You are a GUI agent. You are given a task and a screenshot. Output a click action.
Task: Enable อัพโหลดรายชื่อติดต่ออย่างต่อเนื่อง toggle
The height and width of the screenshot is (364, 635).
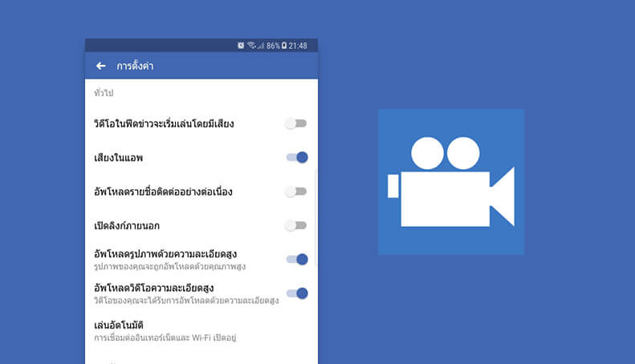coord(296,192)
